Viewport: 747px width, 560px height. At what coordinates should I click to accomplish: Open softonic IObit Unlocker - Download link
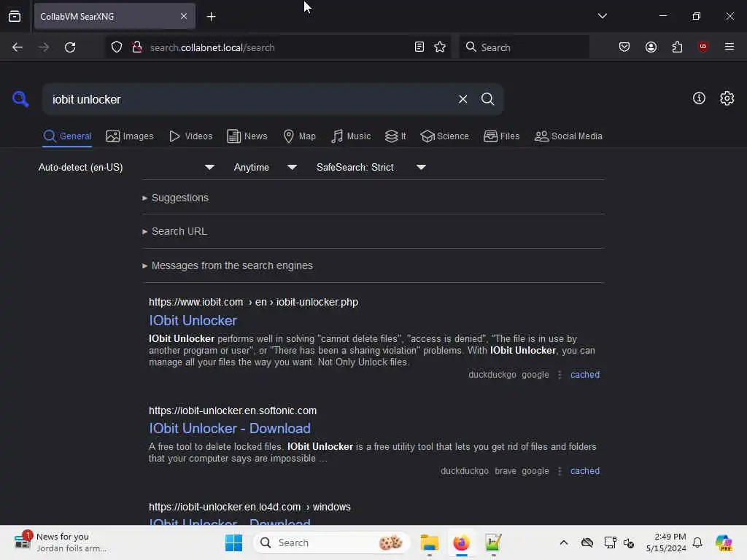pos(230,428)
